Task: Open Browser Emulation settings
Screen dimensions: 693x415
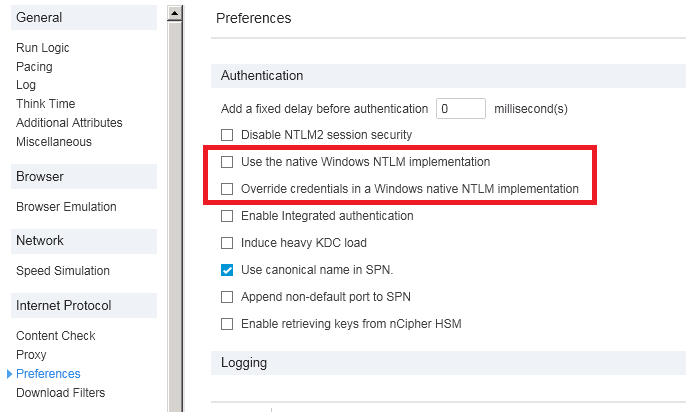Action: click(66, 207)
